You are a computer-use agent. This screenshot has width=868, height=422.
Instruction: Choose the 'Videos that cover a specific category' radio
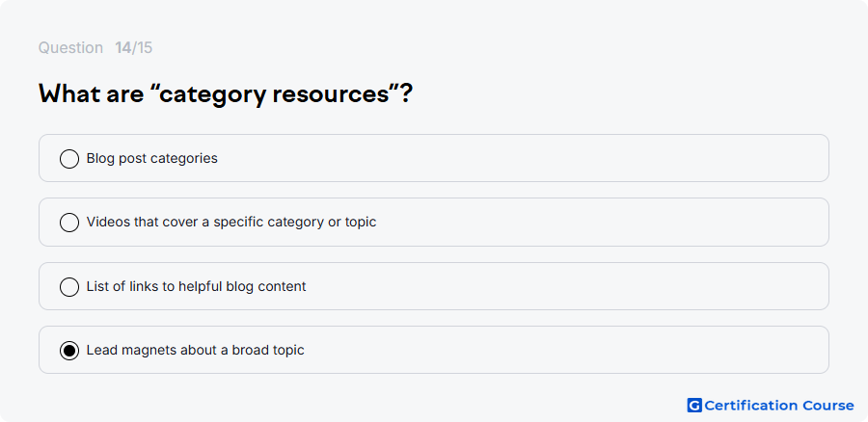click(x=69, y=223)
